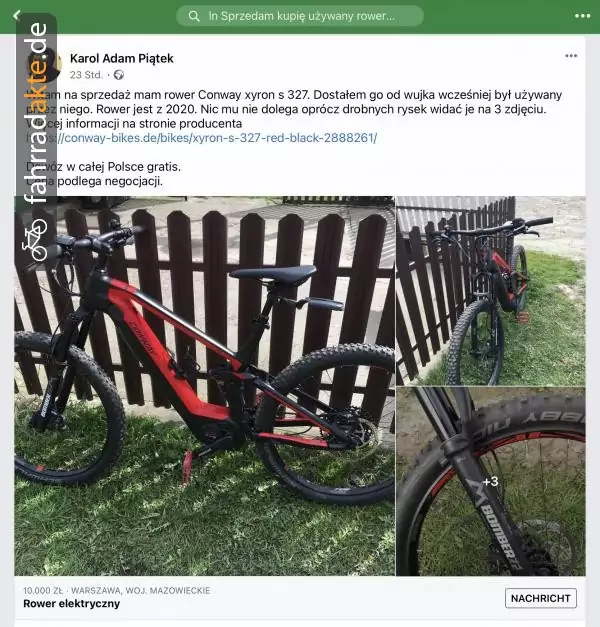This screenshot has width=600, height=627.
Task: Open the bike front-view photo by fence
Action: (491, 291)
